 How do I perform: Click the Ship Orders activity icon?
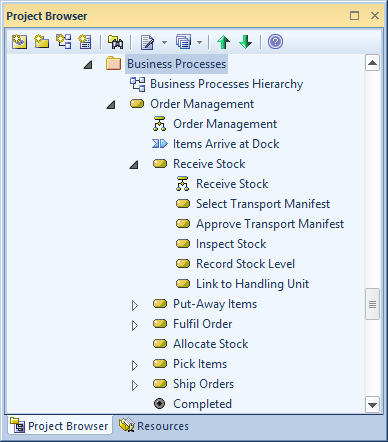click(160, 383)
